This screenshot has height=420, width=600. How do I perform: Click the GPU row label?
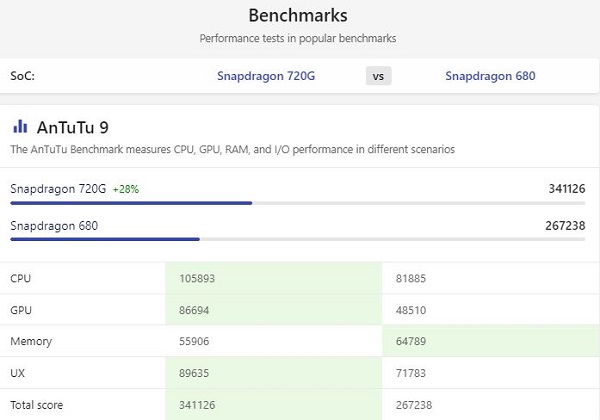pyautogui.click(x=21, y=310)
